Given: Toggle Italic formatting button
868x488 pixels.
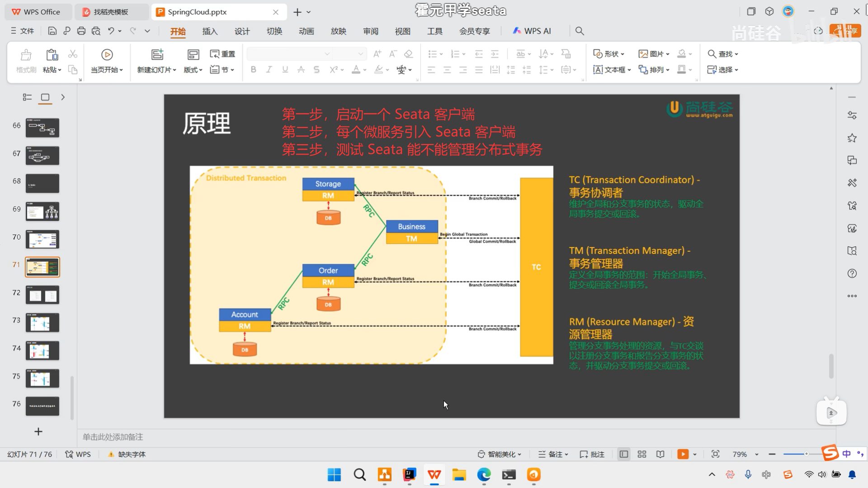Looking at the screenshot, I should click(269, 70).
